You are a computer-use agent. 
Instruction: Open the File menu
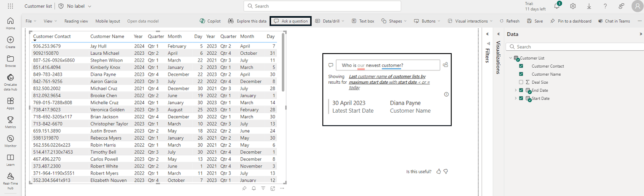[x=31, y=21]
